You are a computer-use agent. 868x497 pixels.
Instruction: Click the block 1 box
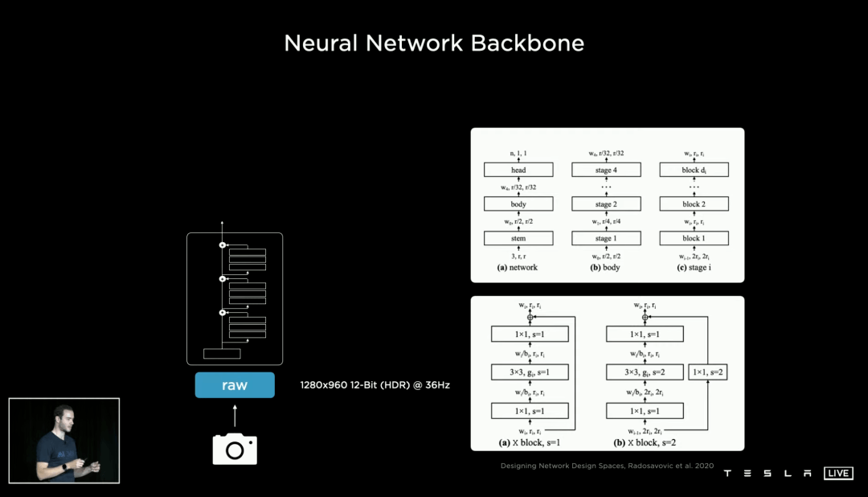click(x=694, y=238)
